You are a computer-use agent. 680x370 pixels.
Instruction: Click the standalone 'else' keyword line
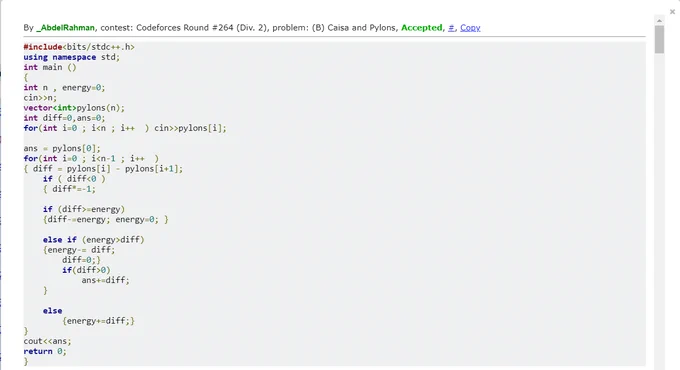point(52,311)
